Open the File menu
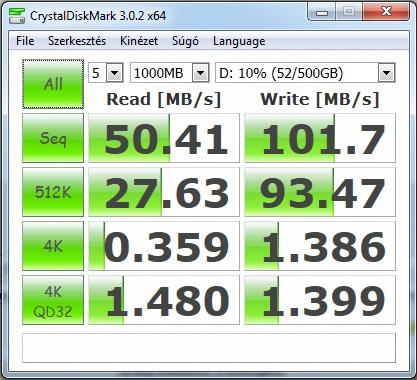 point(25,41)
